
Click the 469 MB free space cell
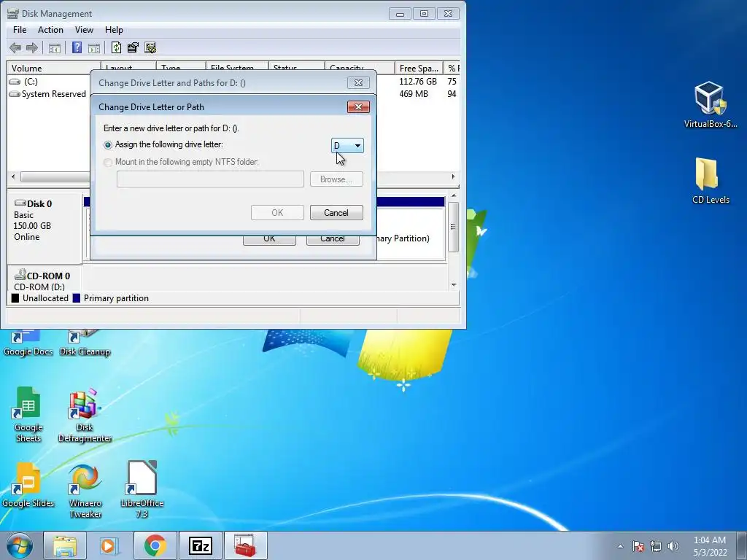pyautogui.click(x=414, y=94)
